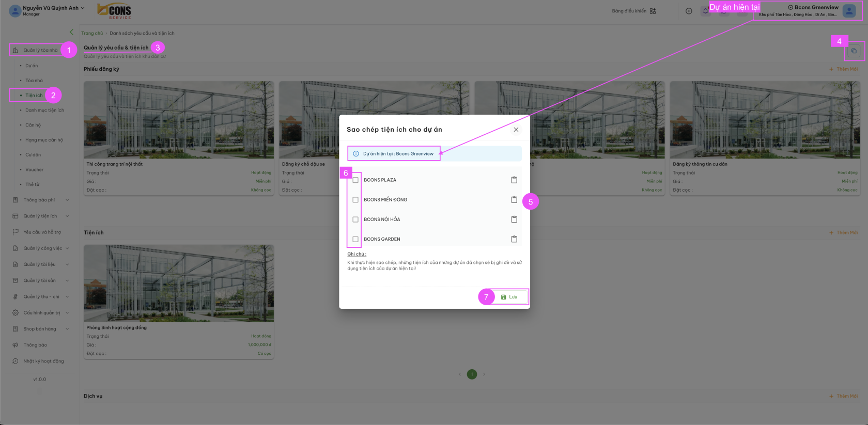Viewport: 868px width, 425px height.
Task: Click the BCONS Service logo
Action: (114, 11)
